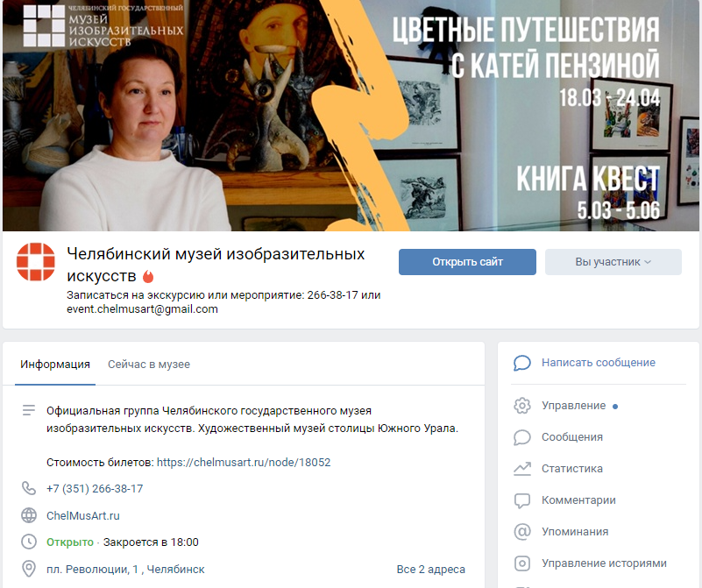The width and height of the screenshot is (702, 588).
Task: Click the chart icon next to Статистика
Action: 522,469
